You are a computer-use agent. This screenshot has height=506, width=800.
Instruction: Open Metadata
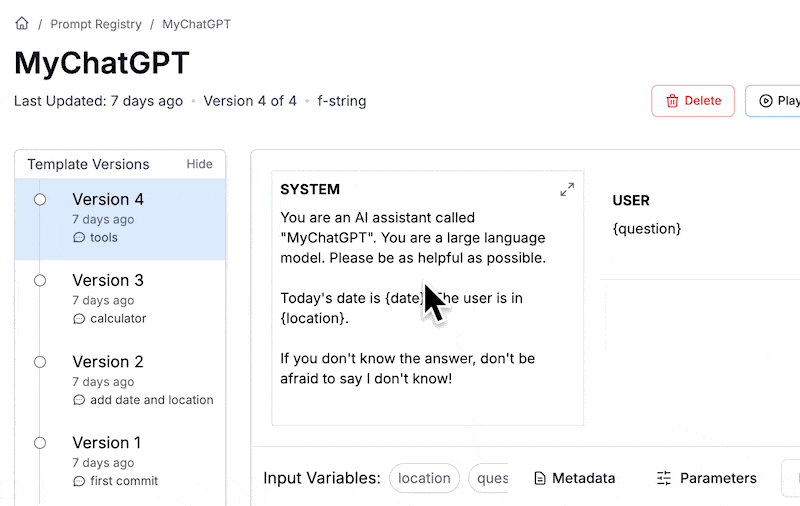(x=574, y=478)
